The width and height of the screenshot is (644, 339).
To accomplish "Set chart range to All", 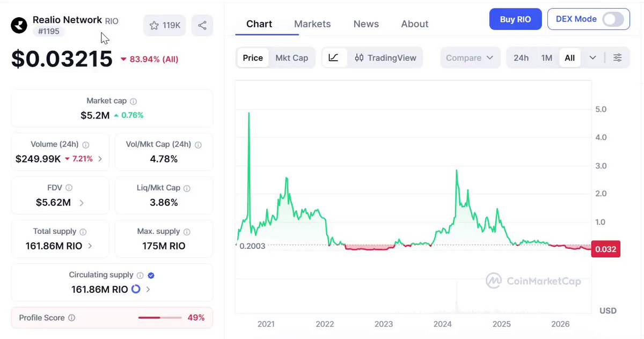I will (570, 58).
